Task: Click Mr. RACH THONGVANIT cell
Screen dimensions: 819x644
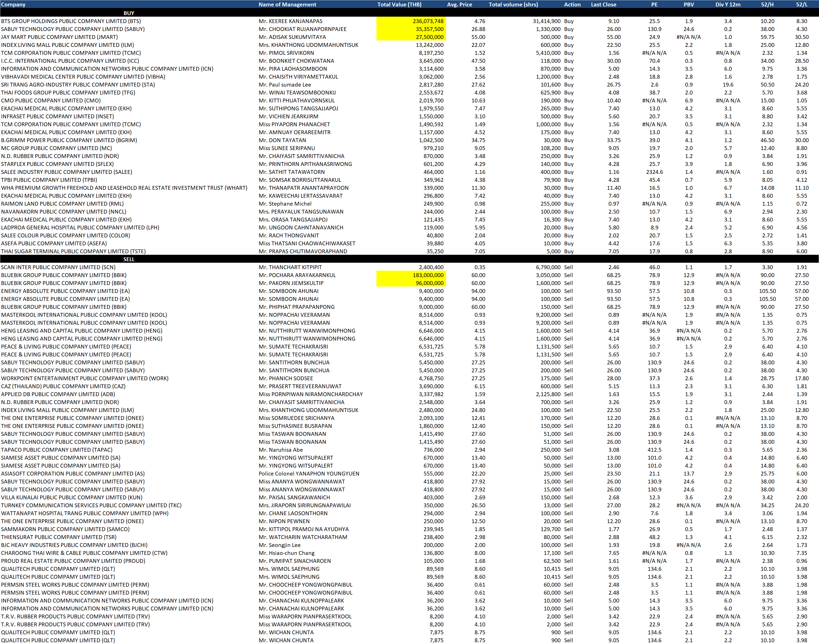Action: click(288, 235)
